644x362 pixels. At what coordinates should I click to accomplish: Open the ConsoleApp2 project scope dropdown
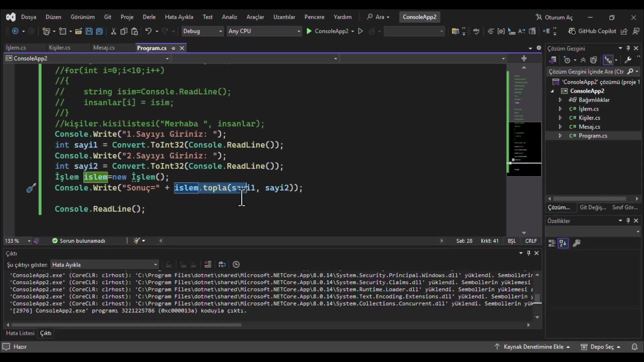coord(87,58)
